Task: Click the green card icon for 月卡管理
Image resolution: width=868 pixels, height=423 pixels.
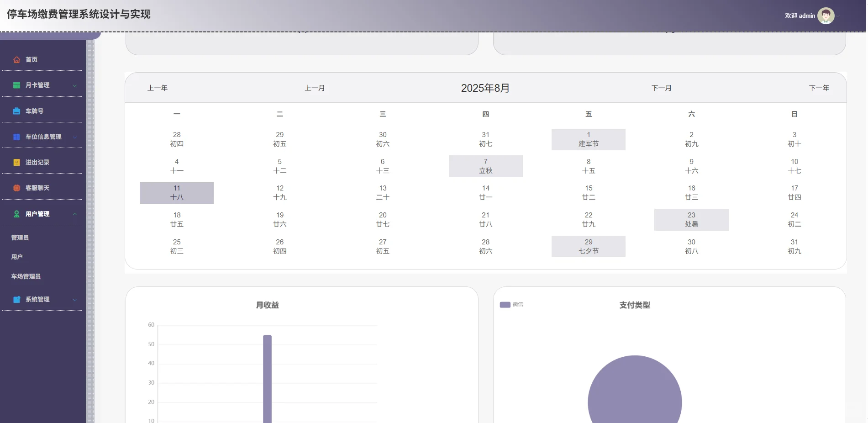Action: [x=17, y=85]
